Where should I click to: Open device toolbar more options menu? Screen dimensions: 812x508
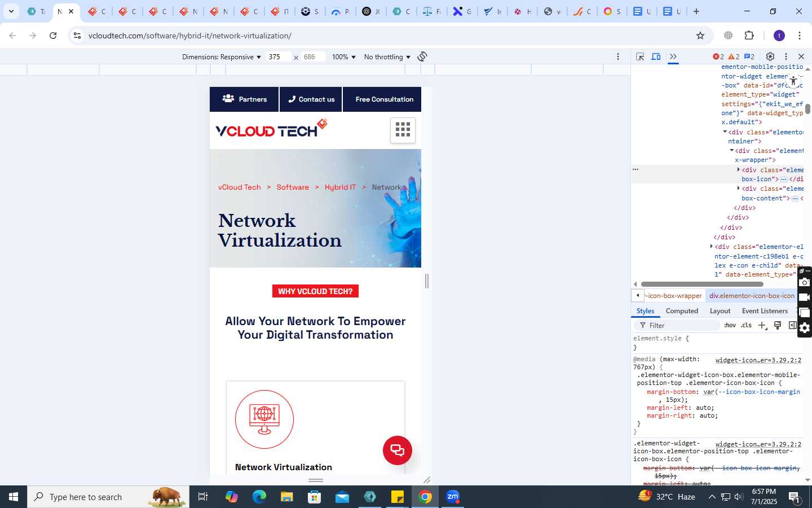pyautogui.click(x=618, y=56)
